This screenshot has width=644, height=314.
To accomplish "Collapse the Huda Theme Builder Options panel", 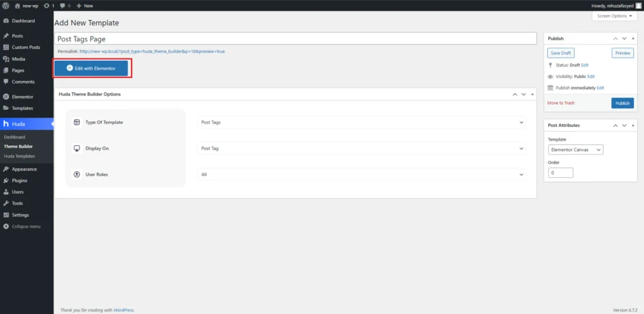I will tap(532, 94).
